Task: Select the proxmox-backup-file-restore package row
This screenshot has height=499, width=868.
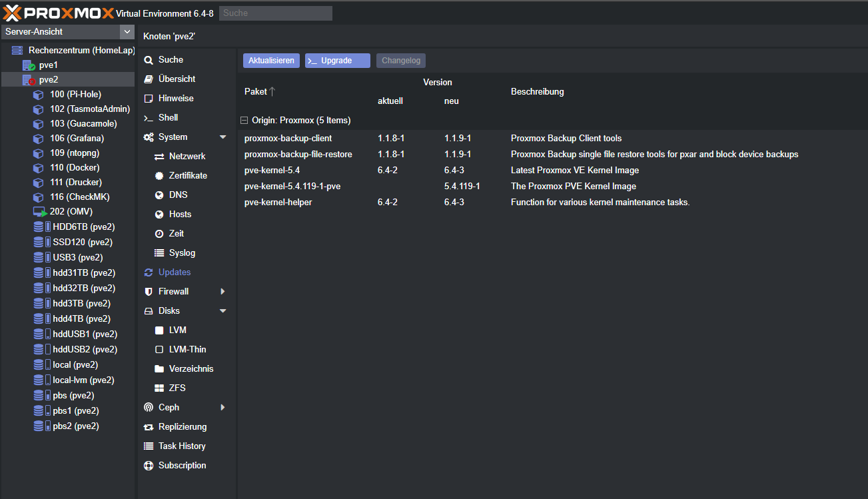Action: click(x=552, y=155)
